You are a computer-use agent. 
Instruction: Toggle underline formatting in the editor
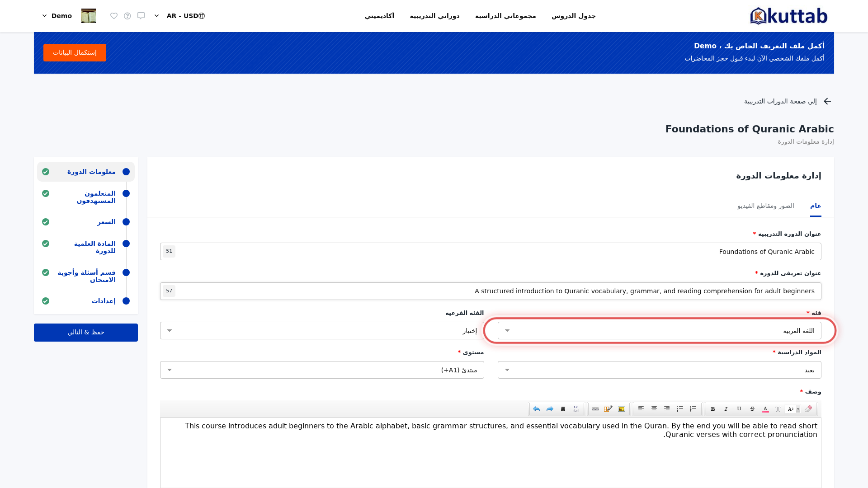(739, 409)
